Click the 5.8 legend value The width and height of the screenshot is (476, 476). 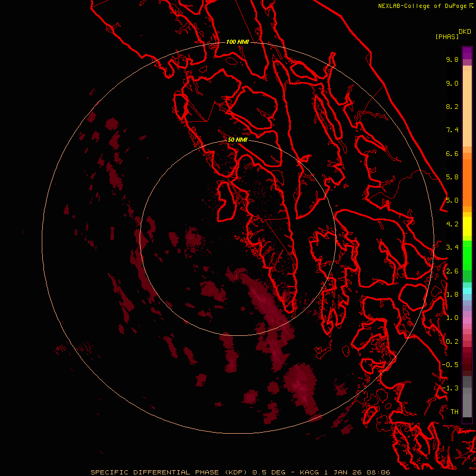coord(452,177)
